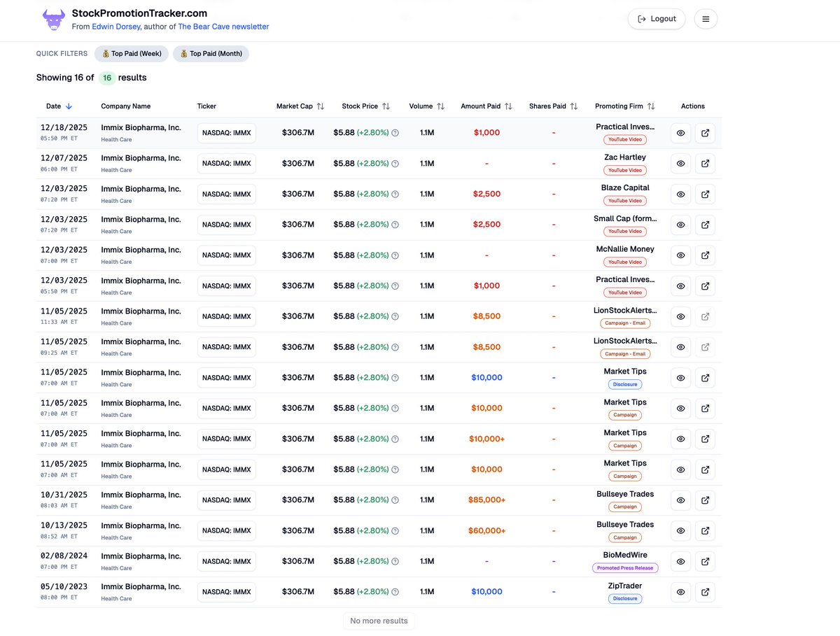The width and height of the screenshot is (840, 636).
Task: Click NASDAQ: IMMX ticker in 02/08/2024 row
Action: pyautogui.click(x=226, y=561)
